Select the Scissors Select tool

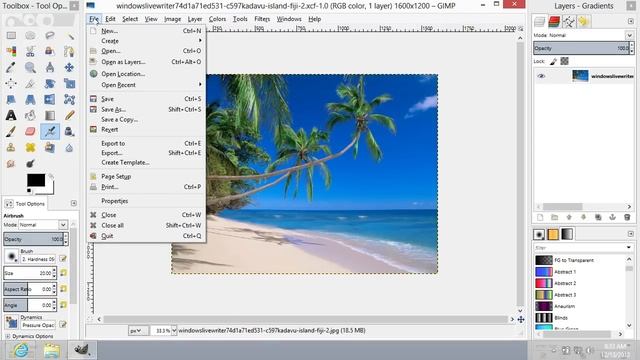[30, 51]
